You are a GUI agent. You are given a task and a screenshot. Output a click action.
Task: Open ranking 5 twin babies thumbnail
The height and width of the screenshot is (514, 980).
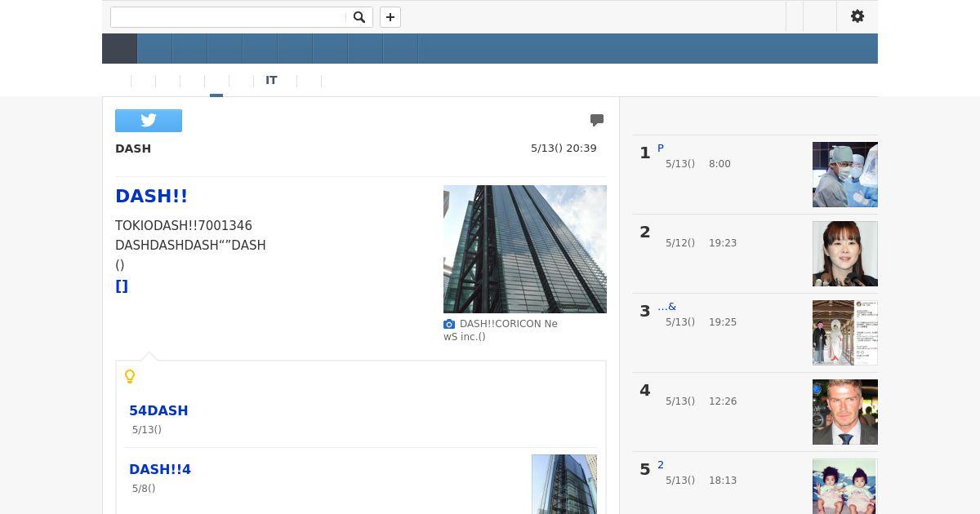[x=845, y=486]
